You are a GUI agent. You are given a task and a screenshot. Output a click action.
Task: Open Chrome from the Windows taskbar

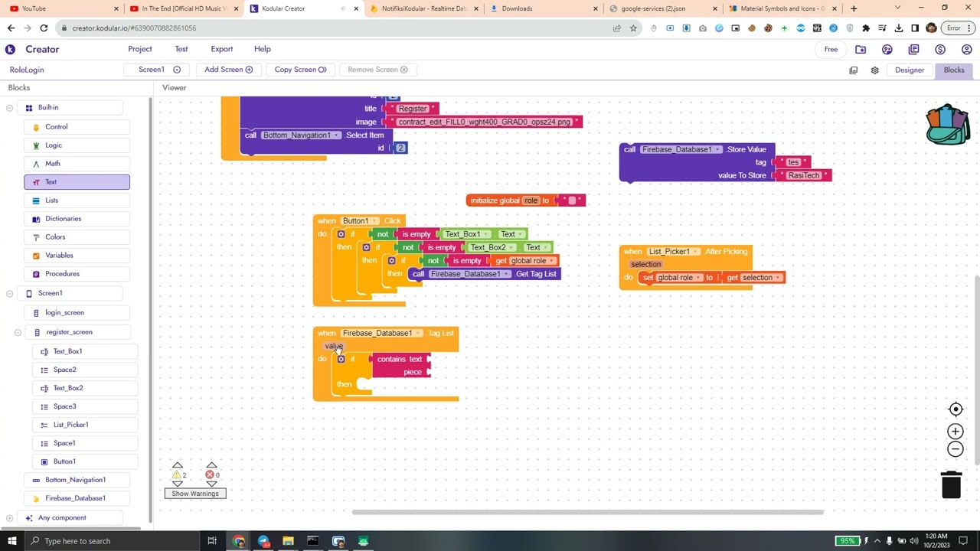(x=239, y=541)
